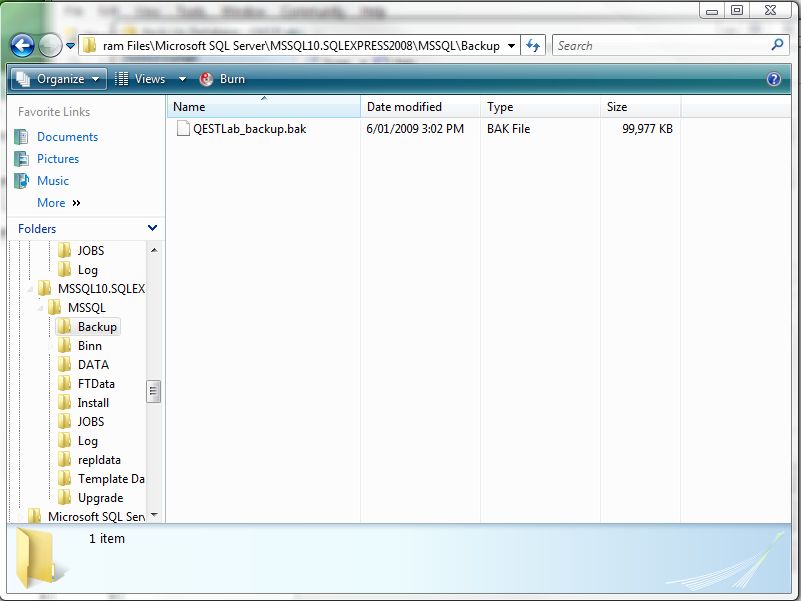The width and height of the screenshot is (801, 601).
Task: Select the QESTLab_backup.bak file icon
Action: click(x=183, y=129)
